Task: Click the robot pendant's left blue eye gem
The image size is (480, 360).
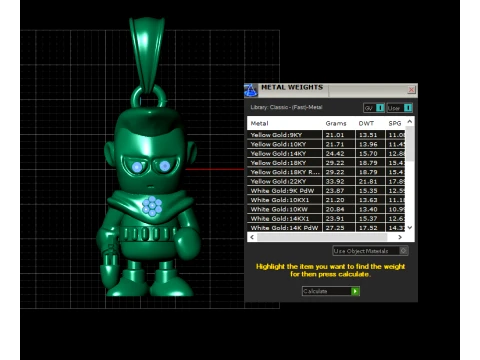Action: [137, 167]
